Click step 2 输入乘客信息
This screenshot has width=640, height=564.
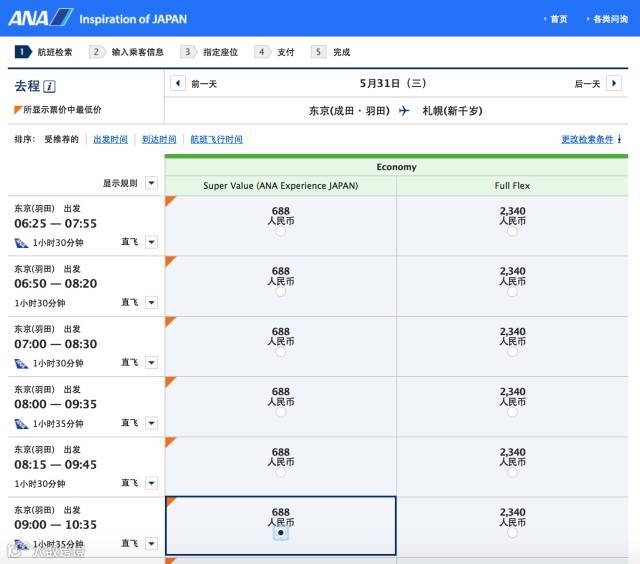tap(126, 52)
